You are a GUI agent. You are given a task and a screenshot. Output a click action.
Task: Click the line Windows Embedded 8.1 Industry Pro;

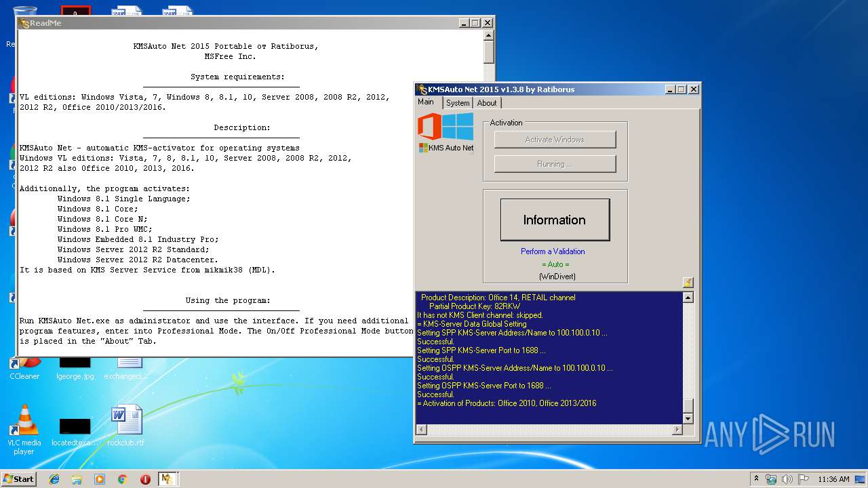click(x=138, y=239)
